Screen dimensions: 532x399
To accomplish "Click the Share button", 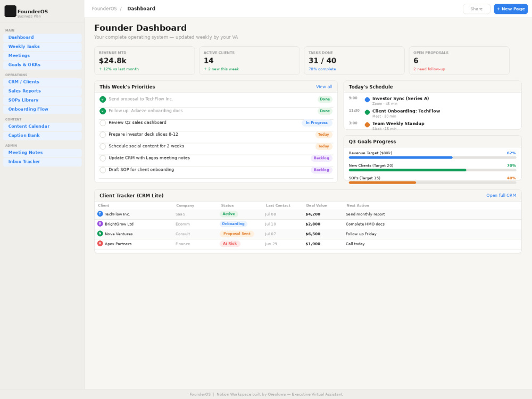I will point(476,9).
